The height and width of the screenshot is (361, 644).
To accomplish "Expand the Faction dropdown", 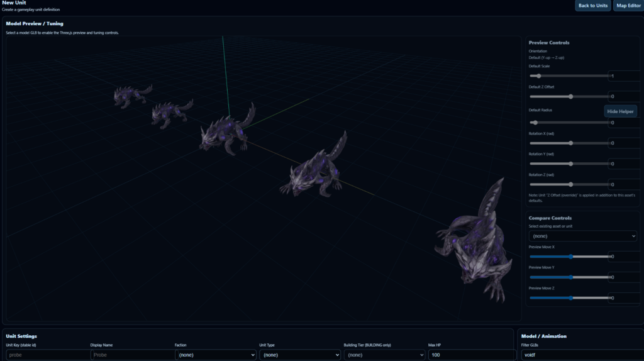I will [215, 355].
